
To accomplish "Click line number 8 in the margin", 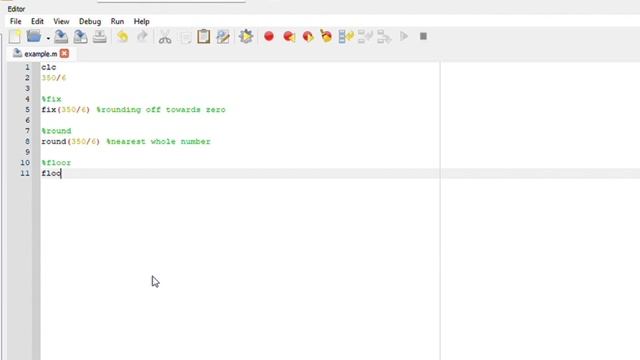I will [27, 142].
